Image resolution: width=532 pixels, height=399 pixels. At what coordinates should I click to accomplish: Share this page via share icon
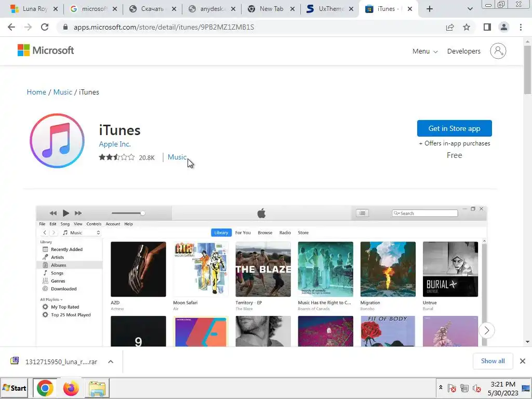(450, 27)
